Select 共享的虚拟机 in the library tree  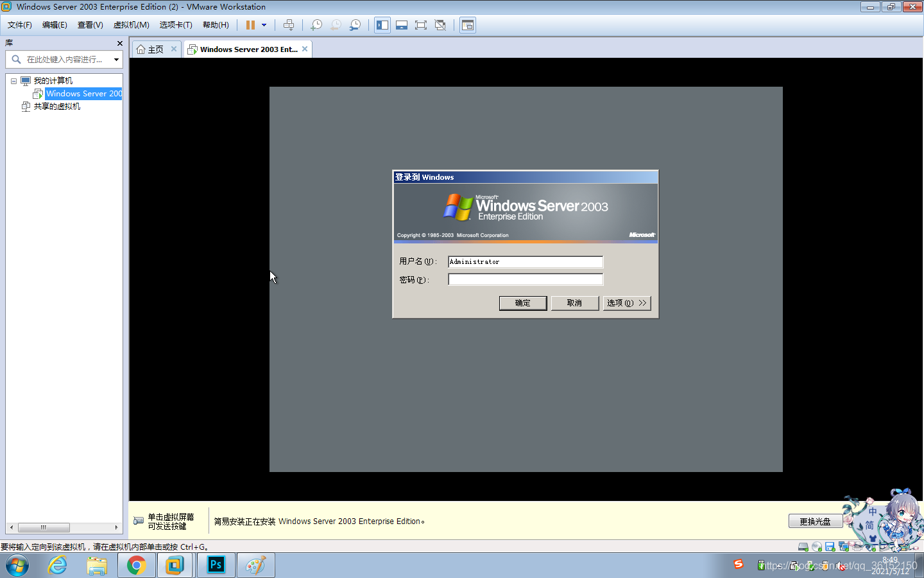57,107
